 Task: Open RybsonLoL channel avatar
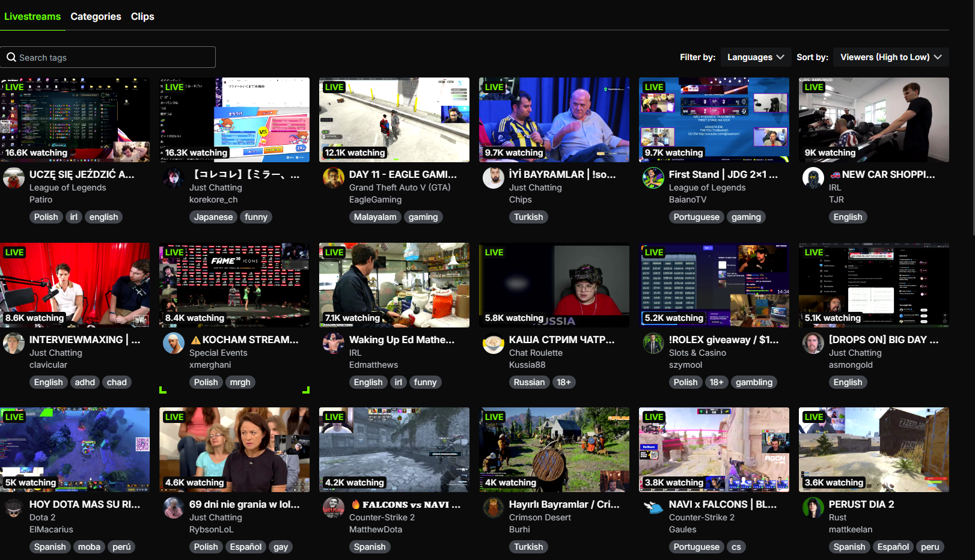coord(174,508)
